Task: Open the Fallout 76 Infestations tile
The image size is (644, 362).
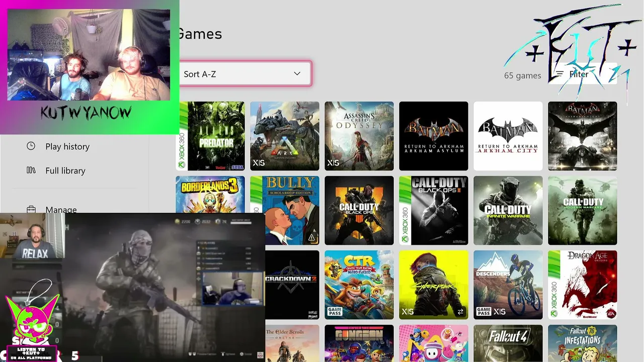Action: (583, 343)
